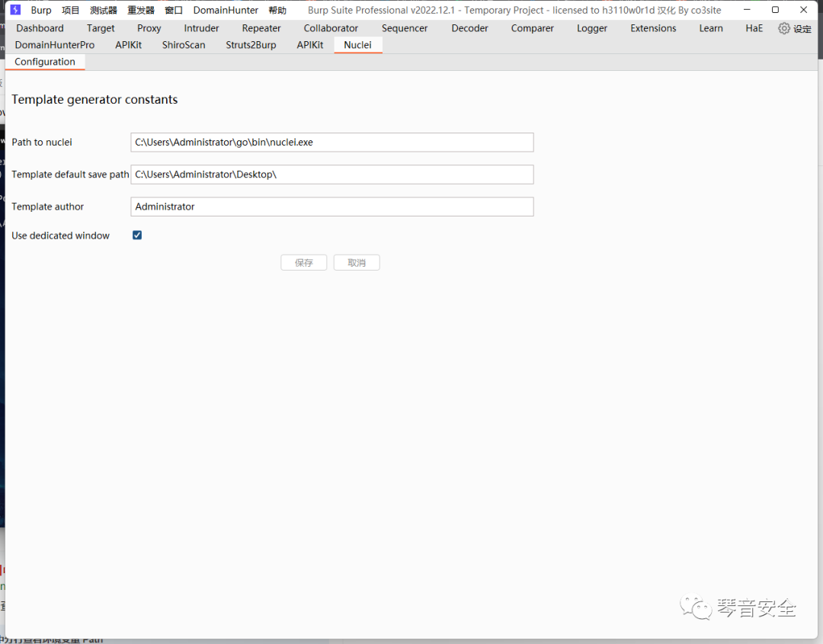Open the Burp menu
The height and width of the screenshot is (644, 823).
pyautogui.click(x=41, y=10)
